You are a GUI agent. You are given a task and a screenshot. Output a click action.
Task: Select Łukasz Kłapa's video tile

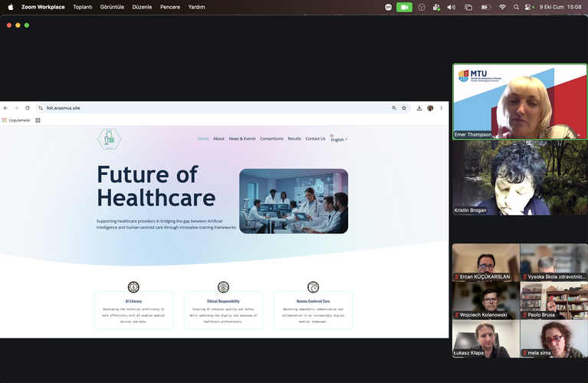pos(486,338)
